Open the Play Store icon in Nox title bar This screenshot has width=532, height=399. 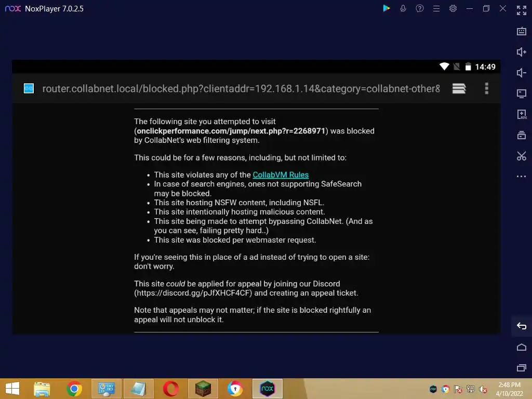point(386,8)
